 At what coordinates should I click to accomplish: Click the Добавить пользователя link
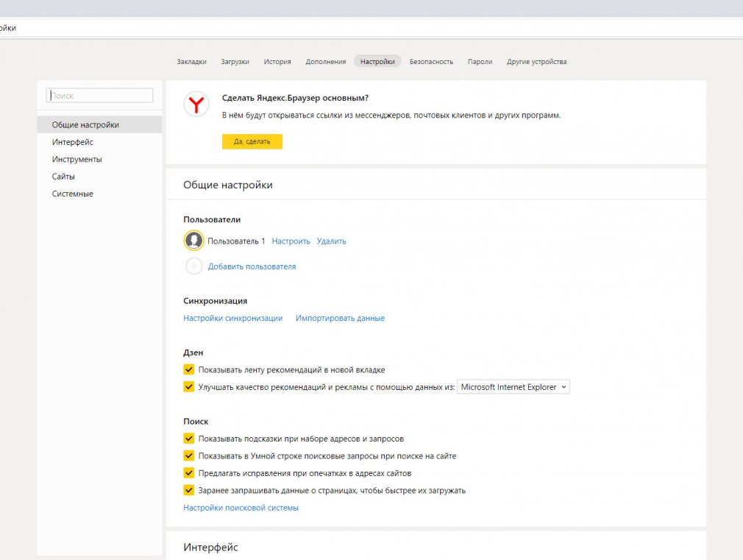252,266
